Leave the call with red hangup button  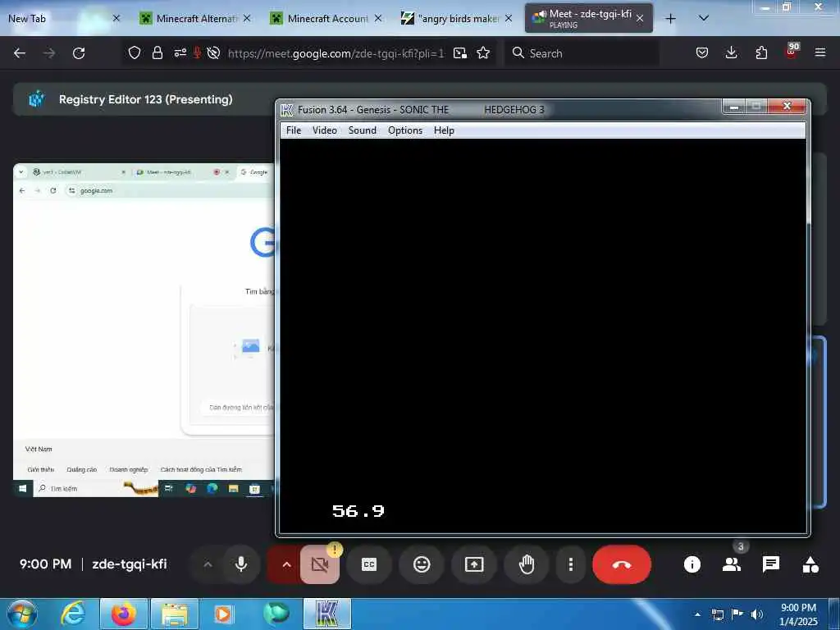[x=622, y=564]
